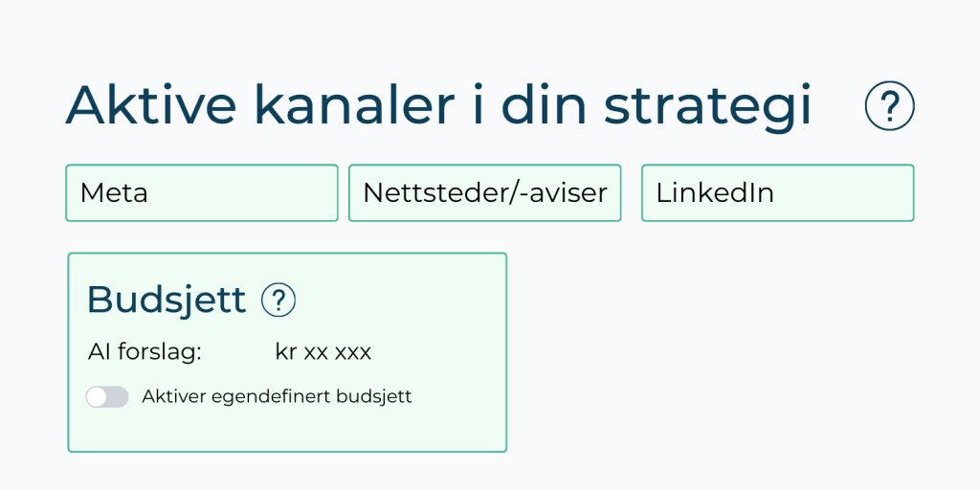Open help for Aktive kanaler heading
This screenshot has width=980, height=490.
889,105
